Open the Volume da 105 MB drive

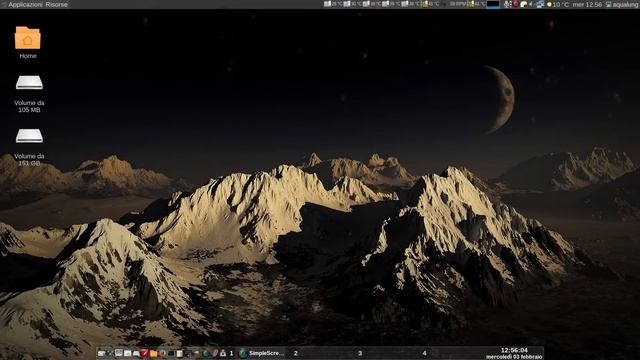pyautogui.click(x=29, y=93)
